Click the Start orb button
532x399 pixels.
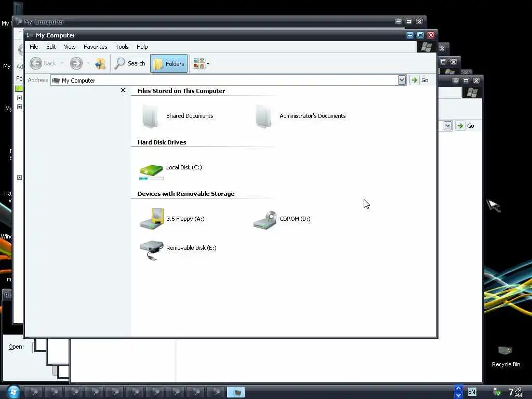pos(13,392)
